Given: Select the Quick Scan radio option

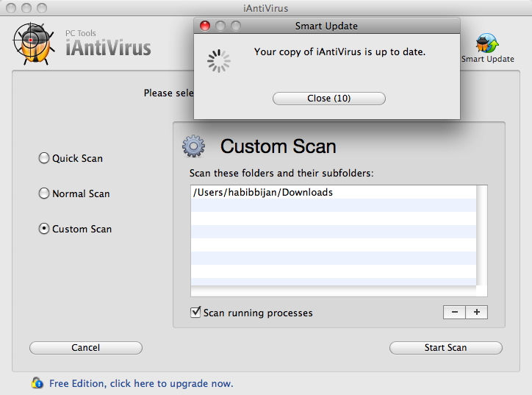Looking at the screenshot, I should pyautogui.click(x=44, y=158).
